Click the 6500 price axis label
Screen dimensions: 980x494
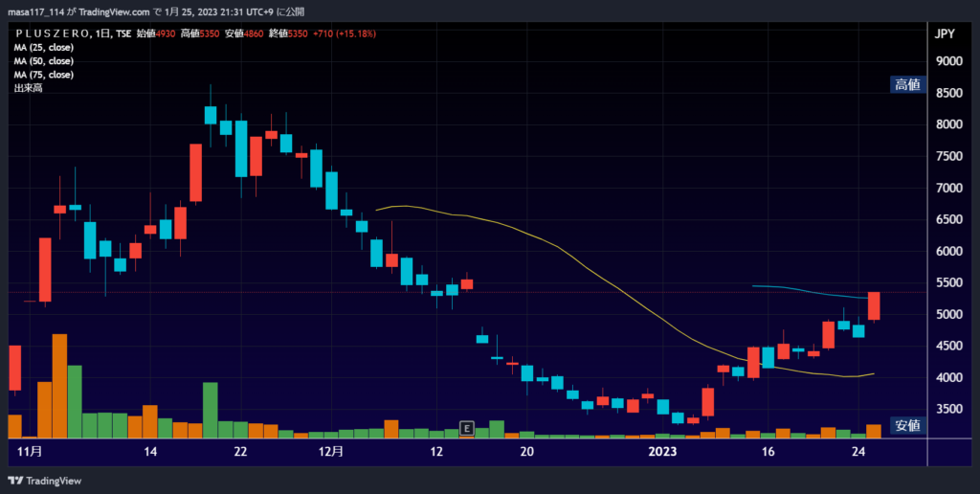(x=949, y=219)
